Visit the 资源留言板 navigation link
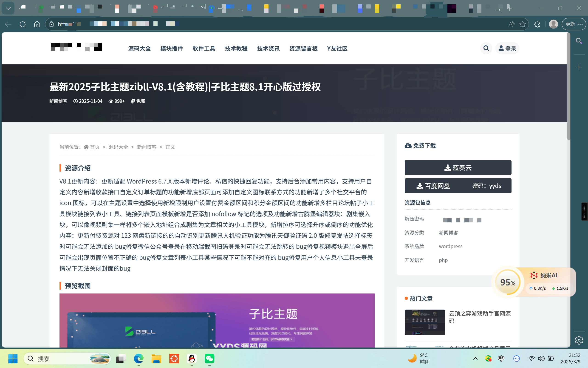The height and width of the screenshot is (368, 588). click(303, 49)
